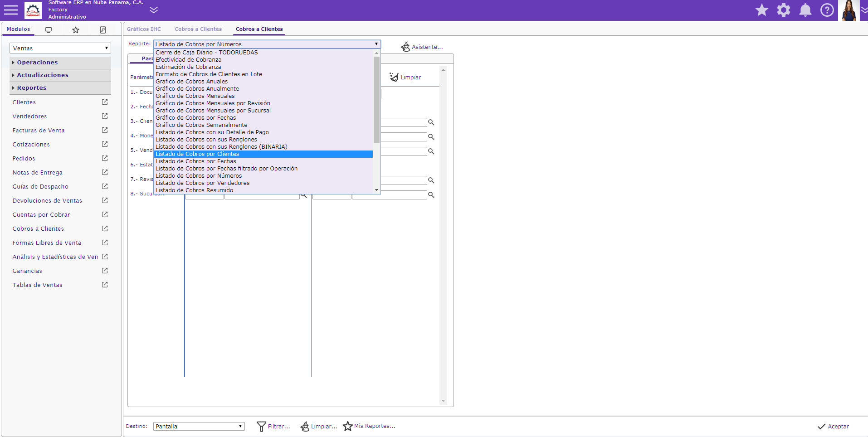Click Limpiar in parameters panel
868x437 pixels.
click(405, 78)
